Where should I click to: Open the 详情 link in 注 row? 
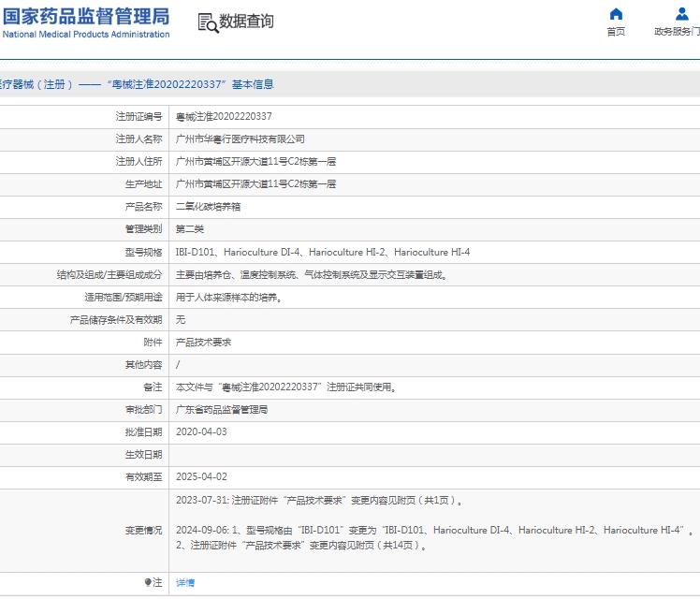pos(184,582)
